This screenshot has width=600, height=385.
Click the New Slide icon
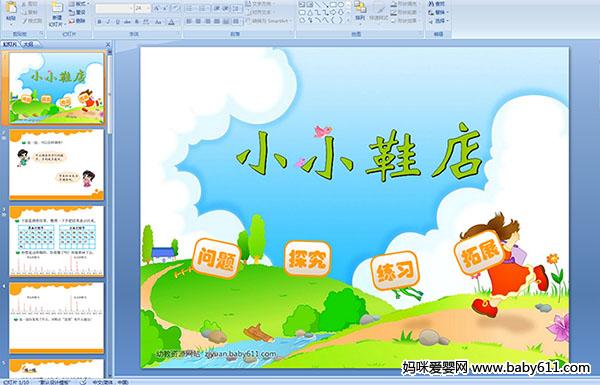[x=57, y=8]
